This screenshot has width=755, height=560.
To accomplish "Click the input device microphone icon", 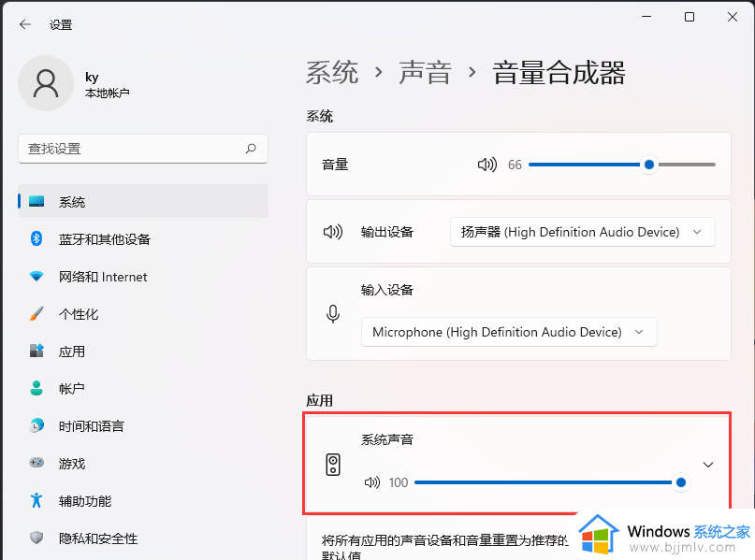I will pos(333,314).
